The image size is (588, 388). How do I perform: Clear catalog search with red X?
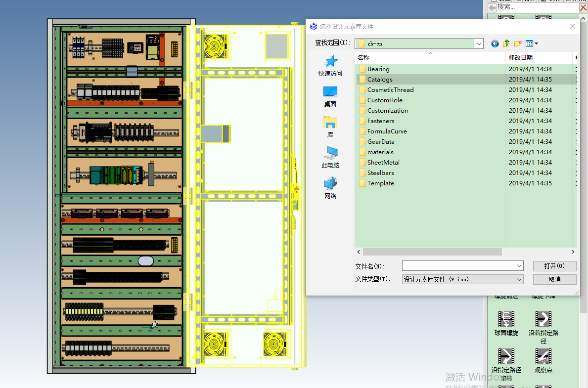583,8
